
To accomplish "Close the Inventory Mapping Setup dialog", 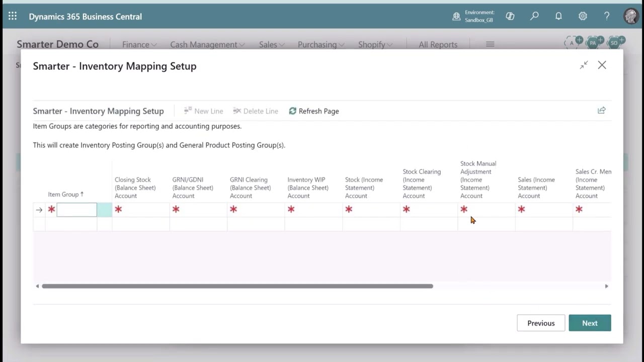I will click(602, 65).
